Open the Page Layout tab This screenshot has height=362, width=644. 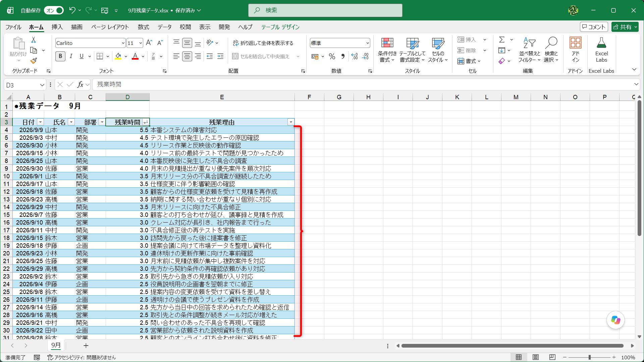tap(110, 27)
